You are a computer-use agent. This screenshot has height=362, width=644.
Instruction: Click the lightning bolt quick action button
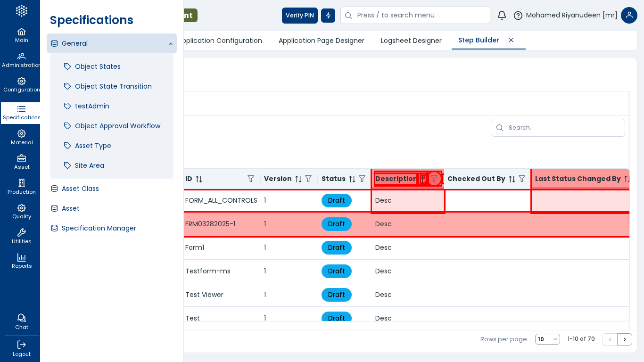point(328,16)
